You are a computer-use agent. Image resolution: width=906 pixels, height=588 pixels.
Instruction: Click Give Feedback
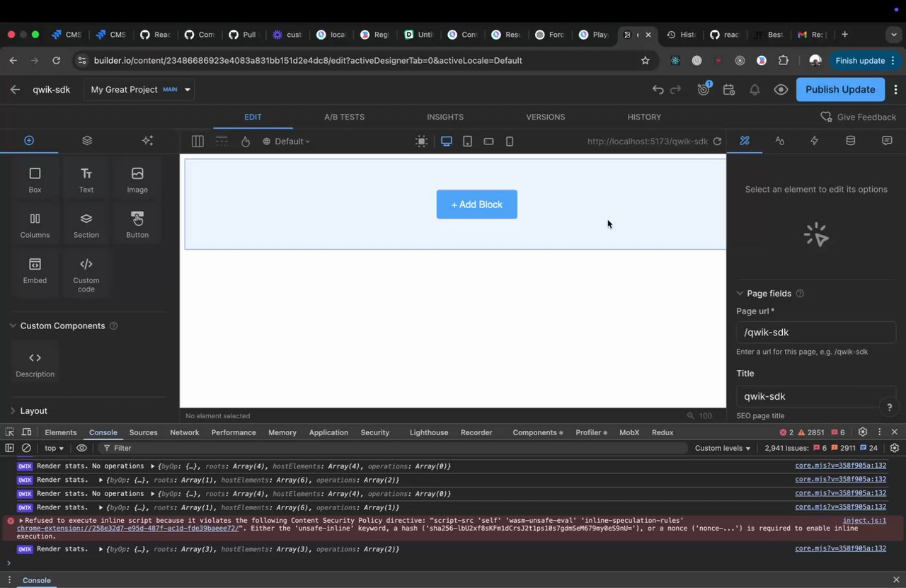coord(858,117)
